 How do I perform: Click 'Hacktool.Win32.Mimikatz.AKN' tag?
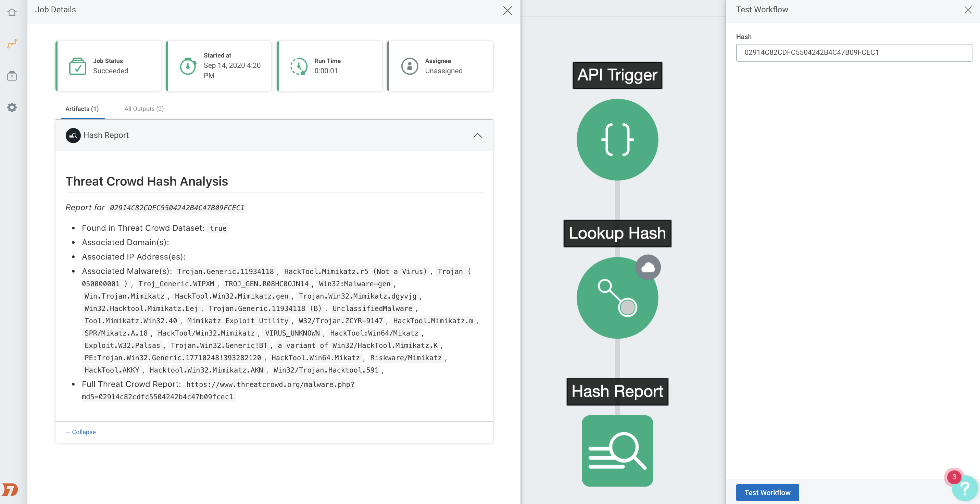coord(206,370)
